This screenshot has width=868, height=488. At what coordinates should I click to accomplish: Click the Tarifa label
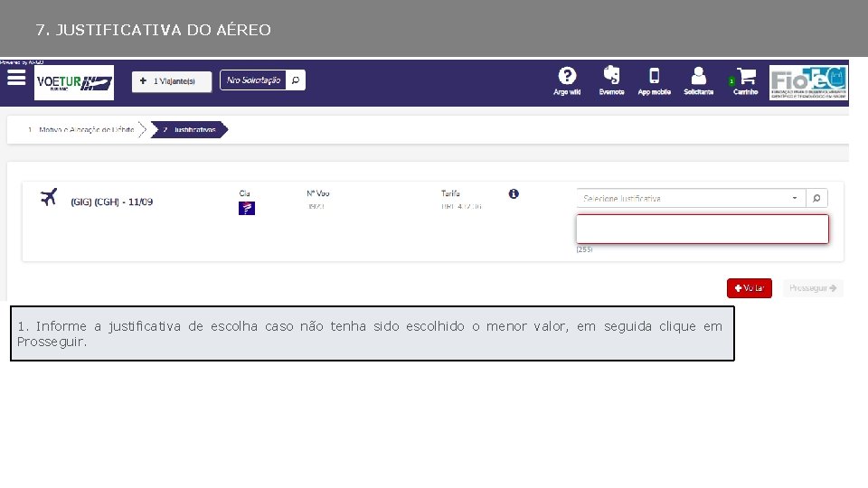coord(450,193)
